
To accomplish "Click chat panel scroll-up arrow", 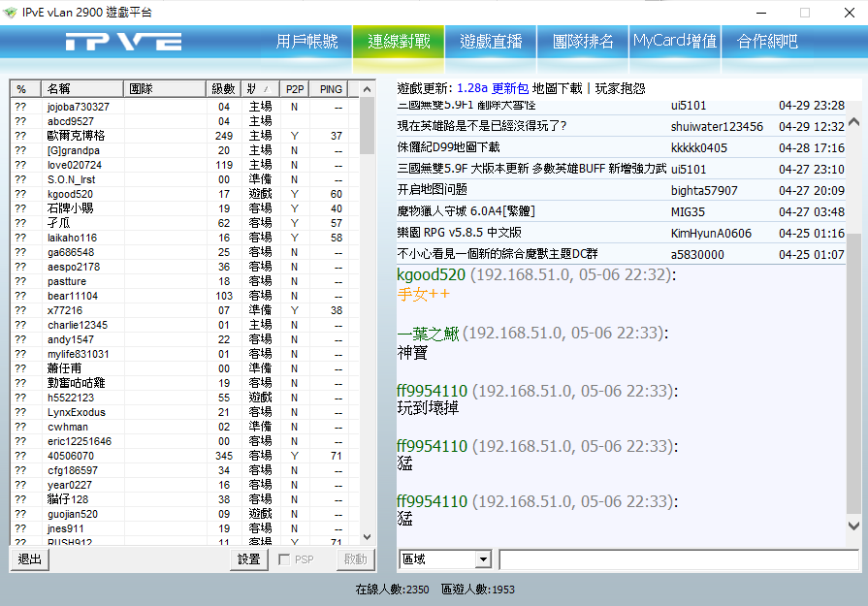I will 853,123.
